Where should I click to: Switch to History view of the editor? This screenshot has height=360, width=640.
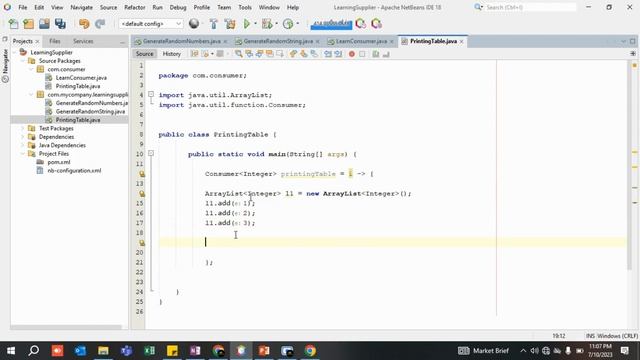click(171, 54)
